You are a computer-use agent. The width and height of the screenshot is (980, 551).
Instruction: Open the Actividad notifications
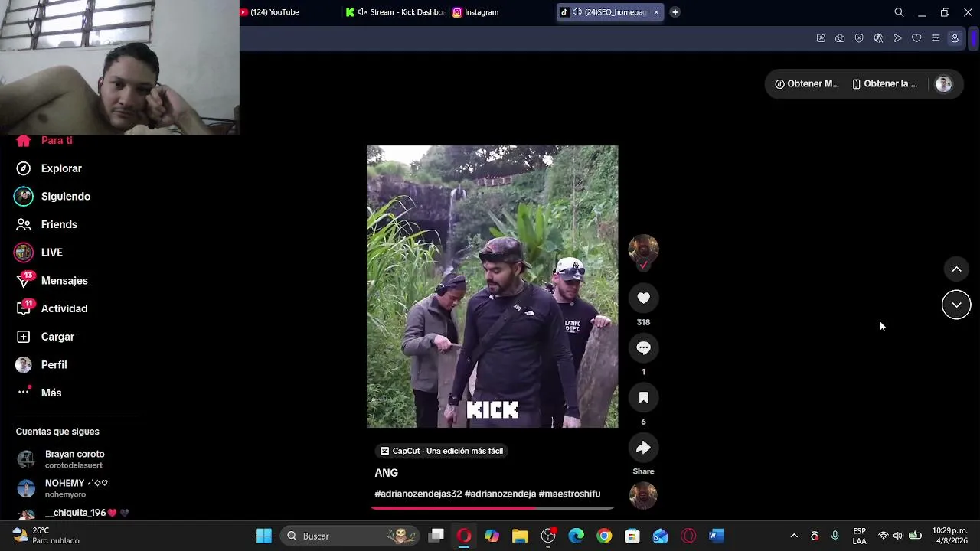[x=51, y=308]
